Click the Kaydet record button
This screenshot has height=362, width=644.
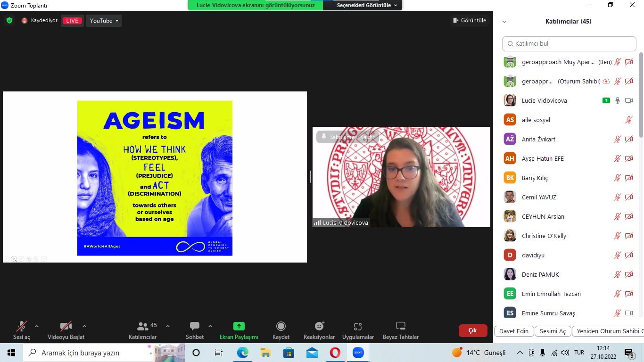pos(281,330)
